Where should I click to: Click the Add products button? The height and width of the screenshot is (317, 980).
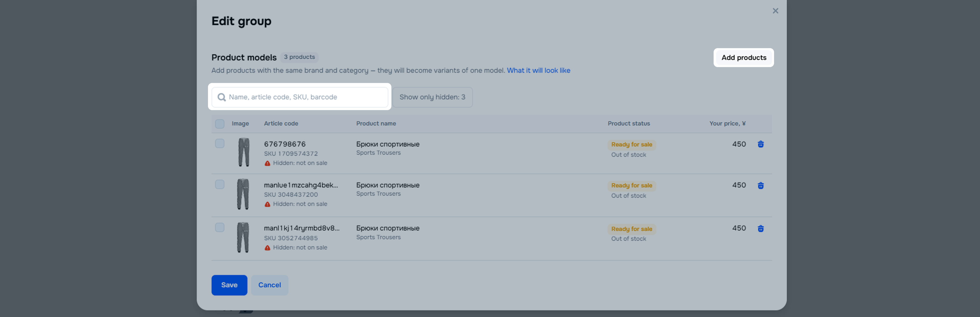coord(743,58)
